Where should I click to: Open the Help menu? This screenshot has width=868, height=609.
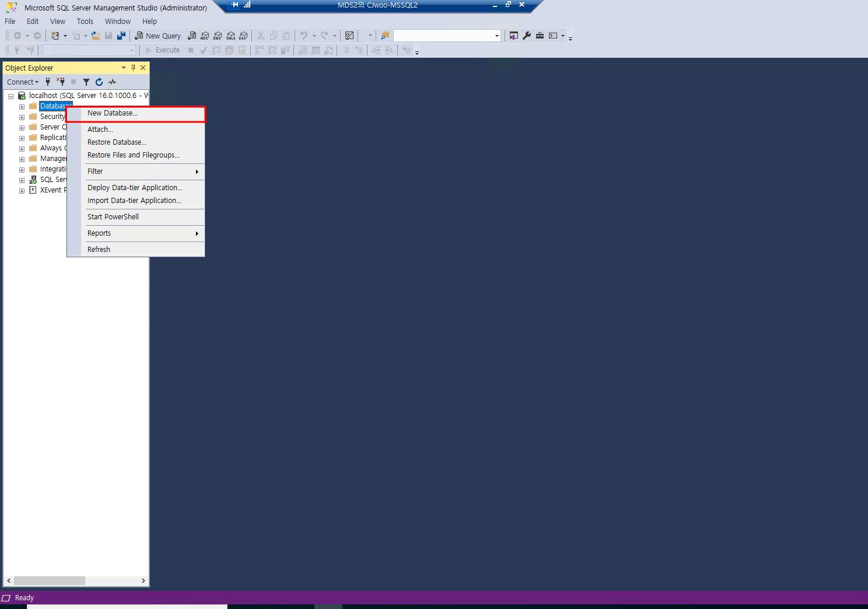(149, 21)
